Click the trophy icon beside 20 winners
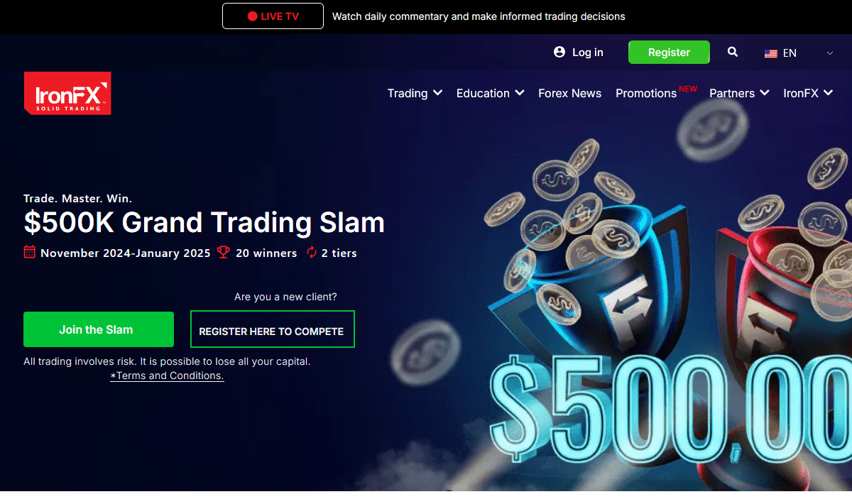The image size is (852, 504). [x=224, y=252]
